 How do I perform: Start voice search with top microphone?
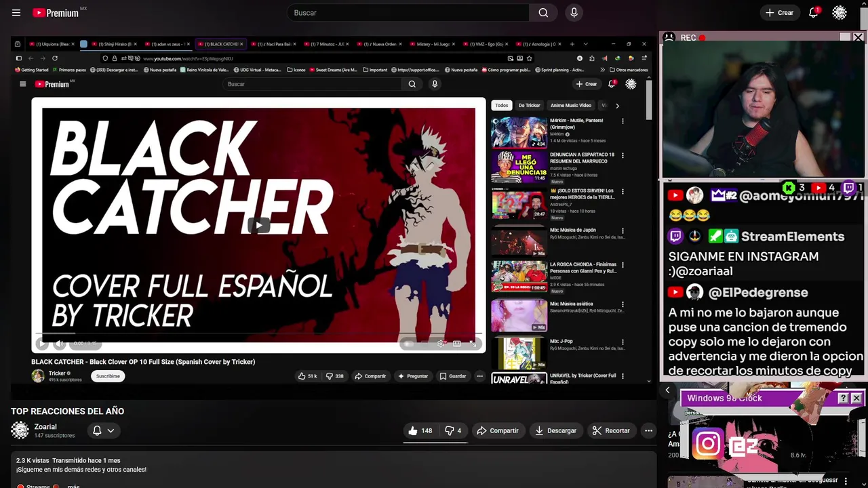574,13
